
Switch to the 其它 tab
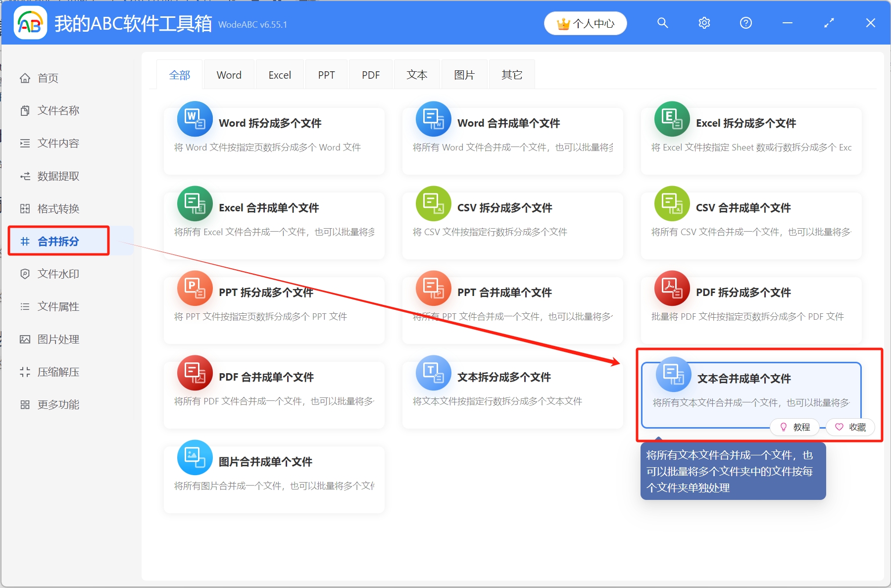pyautogui.click(x=511, y=74)
